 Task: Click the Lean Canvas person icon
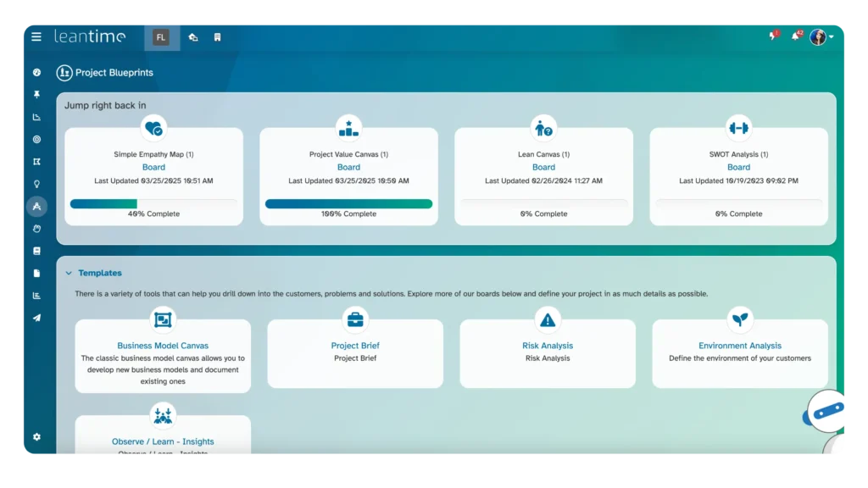point(543,129)
